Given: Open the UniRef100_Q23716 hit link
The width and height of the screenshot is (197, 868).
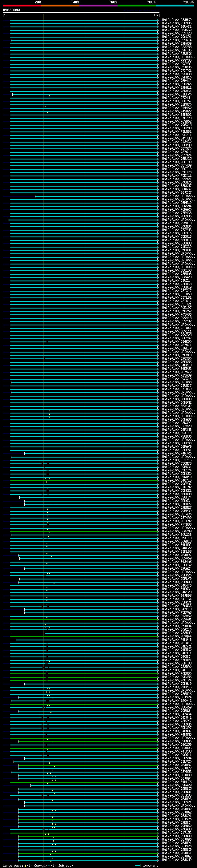Looking at the screenshot, I should tap(177, 460).
